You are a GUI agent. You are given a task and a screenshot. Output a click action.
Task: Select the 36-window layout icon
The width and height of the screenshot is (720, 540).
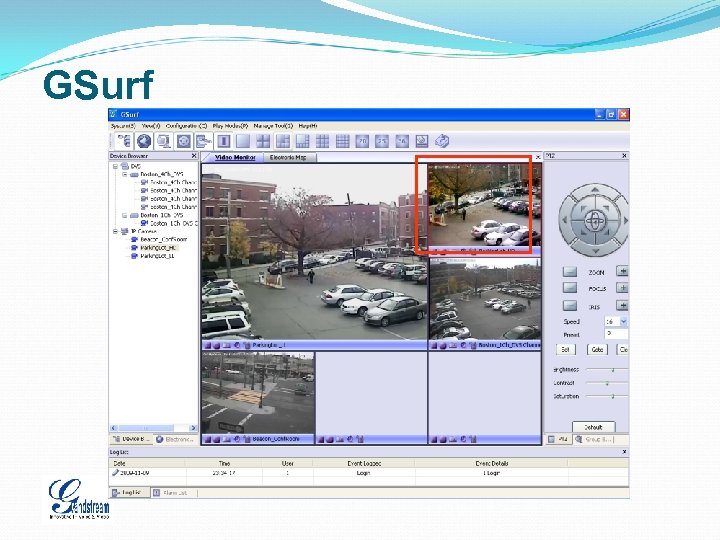pos(402,141)
